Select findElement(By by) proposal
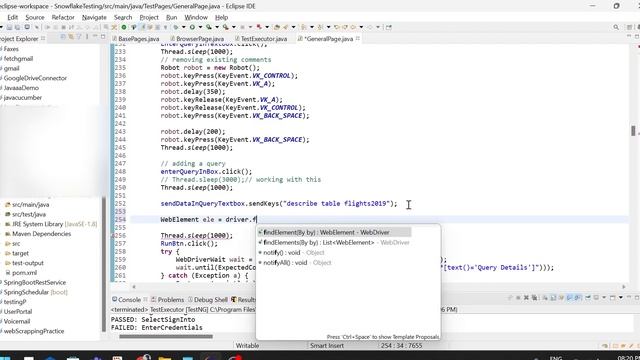This screenshot has height=360, width=640. coord(334,232)
